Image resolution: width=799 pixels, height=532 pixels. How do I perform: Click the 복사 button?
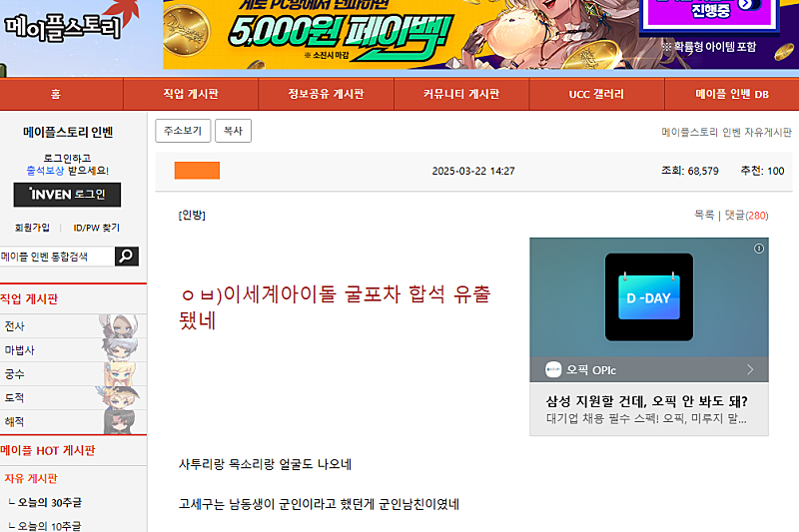pyautogui.click(x=233, y=131)
